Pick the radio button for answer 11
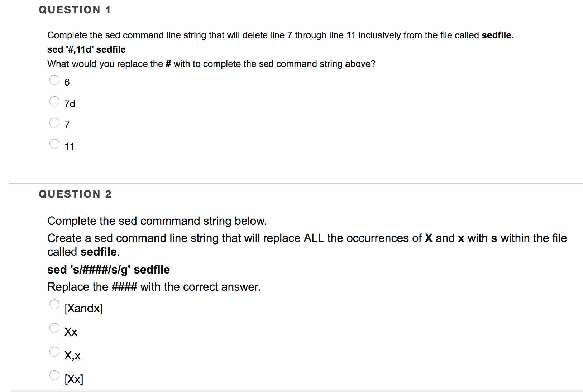 tap(54, 144)
